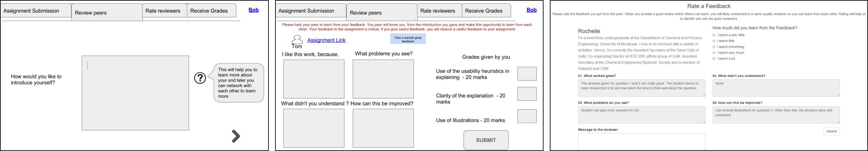Image resolution: width=868 pixels, height=151 pixels.
Task: Click View a sample great feedback button
Action: click(x=408, y=39)
